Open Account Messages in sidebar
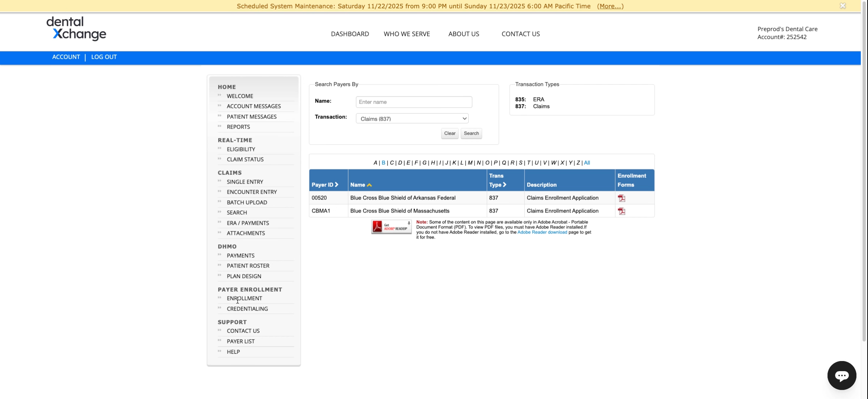Image resolution: width=868 pixels, height=399 pixels. point(254,106)
